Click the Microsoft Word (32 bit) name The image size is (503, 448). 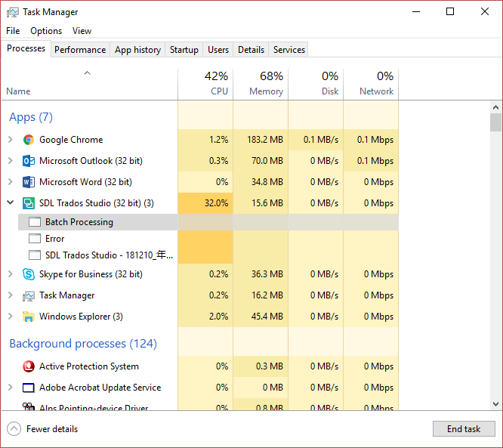85,182
